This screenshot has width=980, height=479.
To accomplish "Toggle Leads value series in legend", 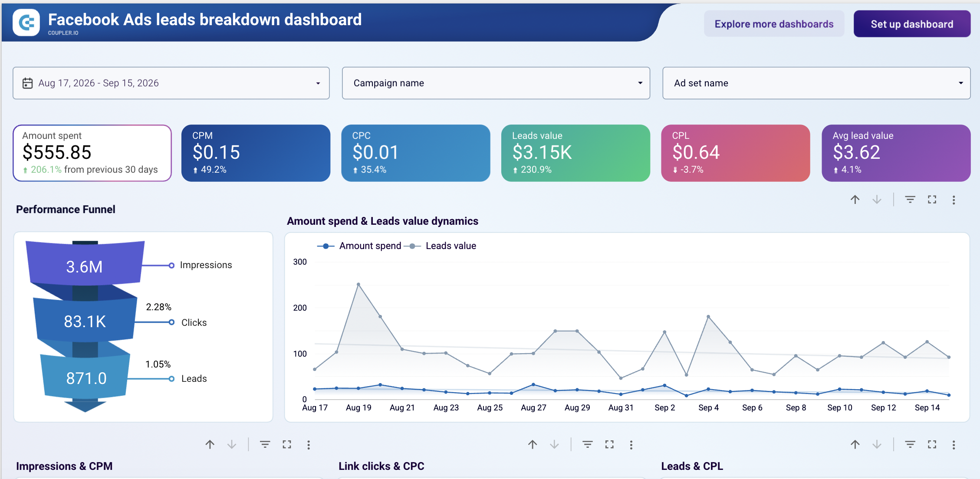I will [x=440, y=246].
